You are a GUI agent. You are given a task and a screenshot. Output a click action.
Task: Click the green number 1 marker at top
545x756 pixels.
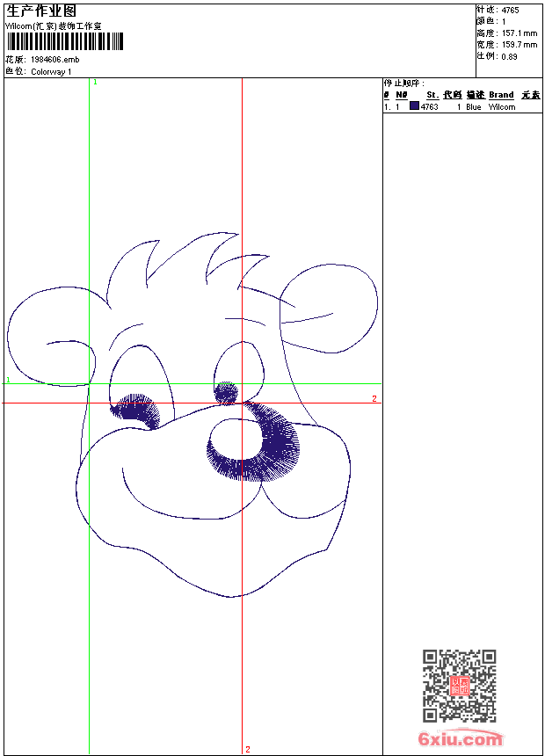coord(95,82)
